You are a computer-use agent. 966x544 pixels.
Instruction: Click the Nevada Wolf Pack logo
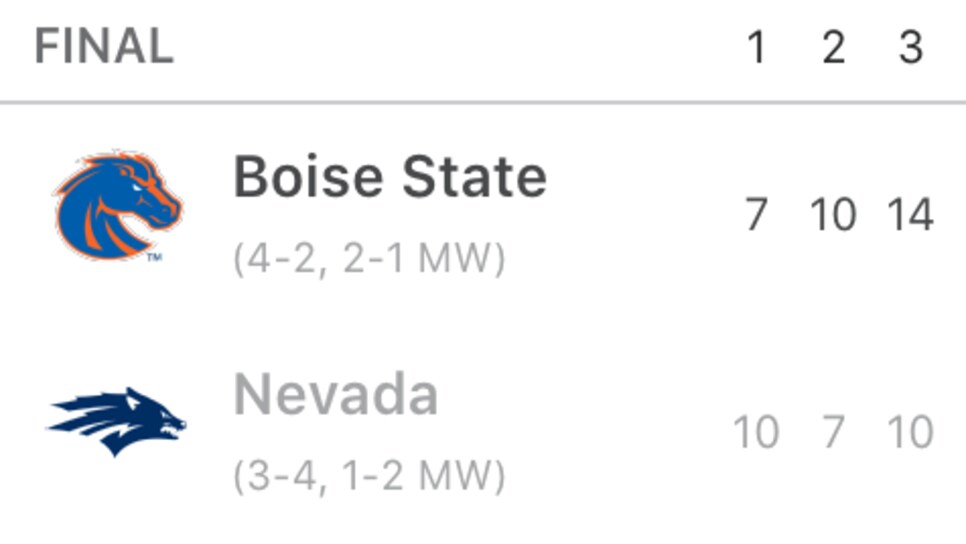tap(116, 422)
